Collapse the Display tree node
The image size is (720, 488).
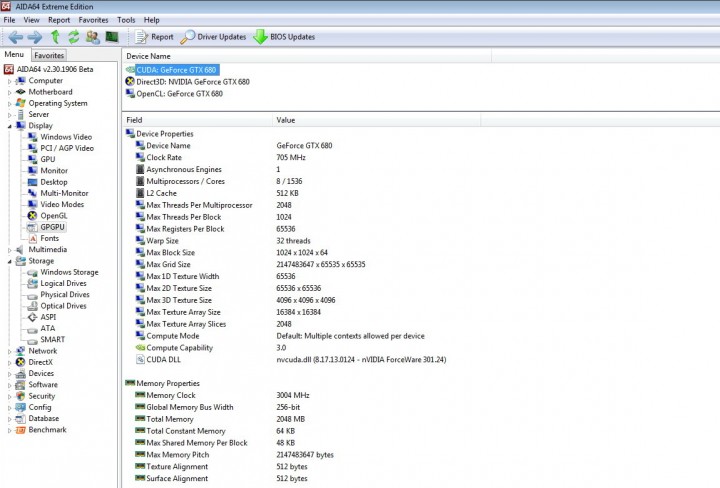pyautogui.click(x=9, y=126)
